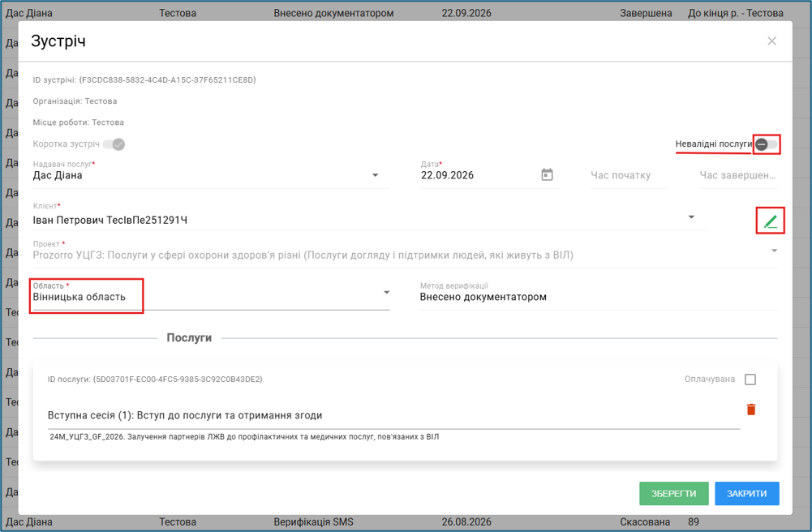Click the Організація: Тестова text

tap(75, 101)
